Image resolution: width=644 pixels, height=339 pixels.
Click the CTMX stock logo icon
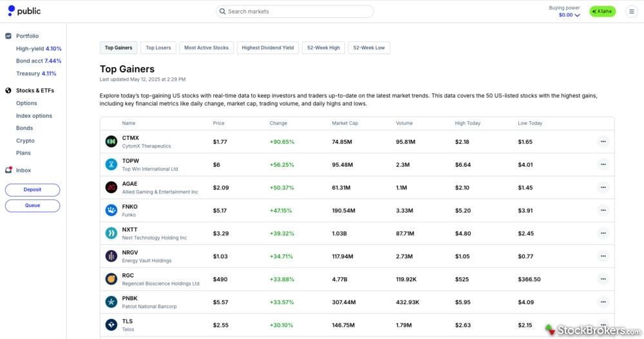point(111,142)
